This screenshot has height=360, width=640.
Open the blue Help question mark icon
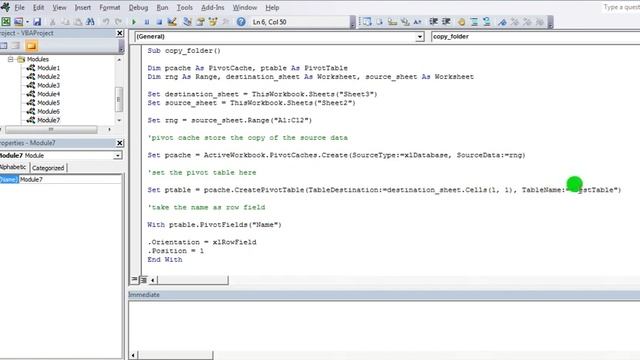(241, 22)
